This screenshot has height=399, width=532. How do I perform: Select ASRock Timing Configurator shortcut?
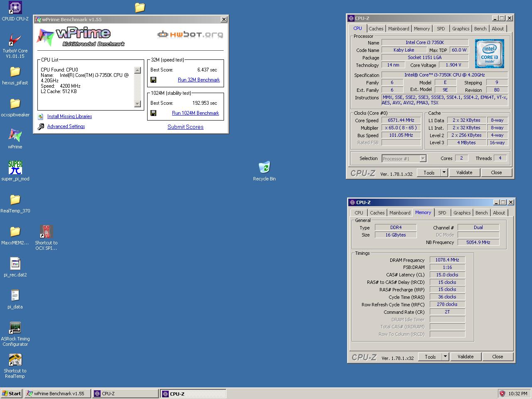coord(15,328)
